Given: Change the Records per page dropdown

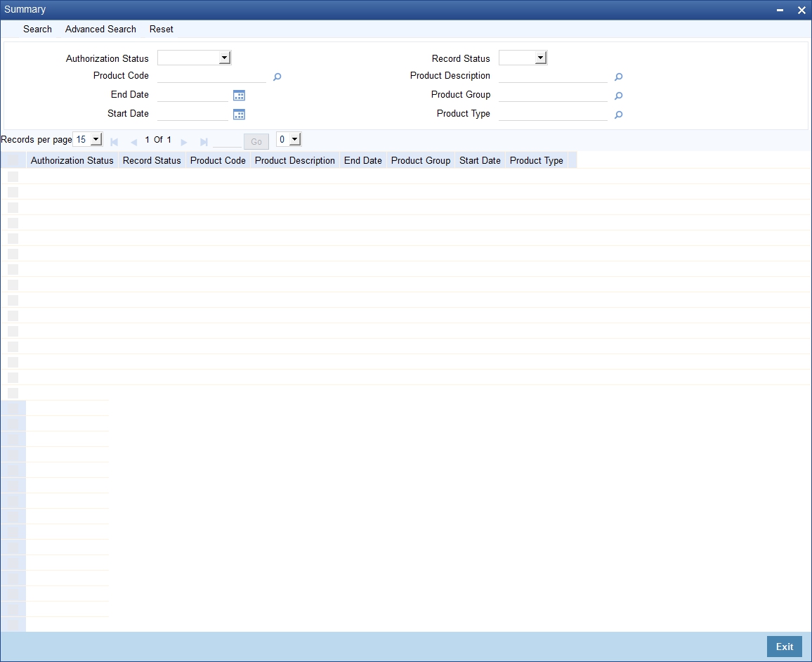Looking at the screenshot, I should 88,139.
